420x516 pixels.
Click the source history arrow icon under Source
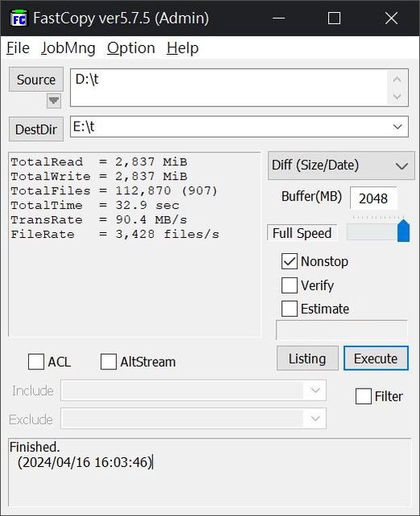click(54, 101)
